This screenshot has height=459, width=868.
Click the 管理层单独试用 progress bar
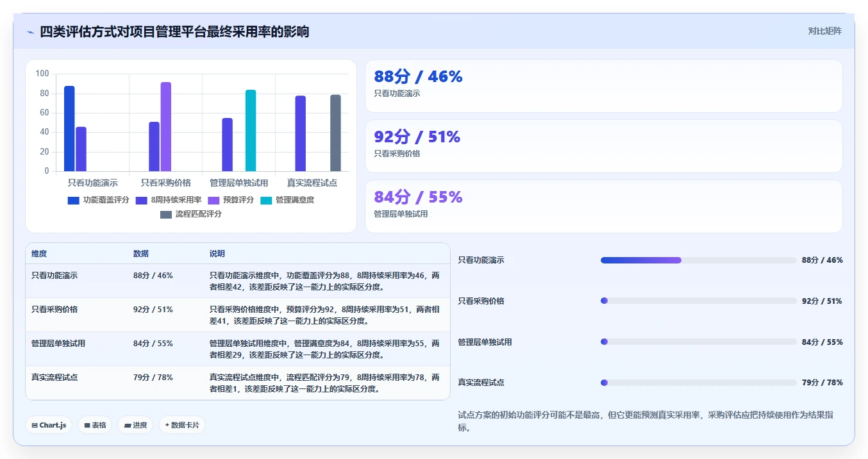(x=698, y=342)
